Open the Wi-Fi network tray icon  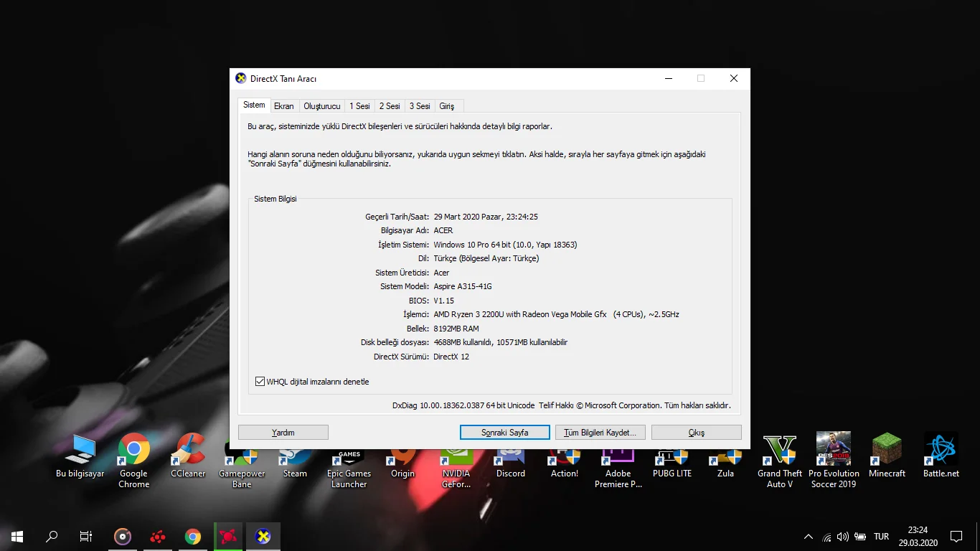pyautogui.click(x=826, y=537)
